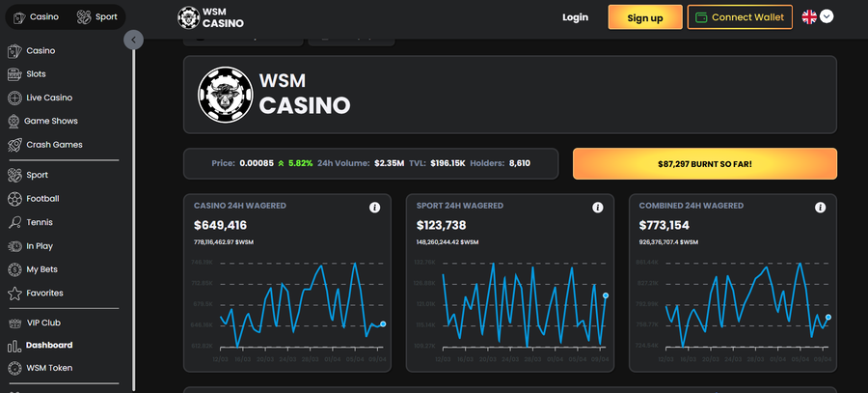Click the TVL $196.15K value

point(448,163)
